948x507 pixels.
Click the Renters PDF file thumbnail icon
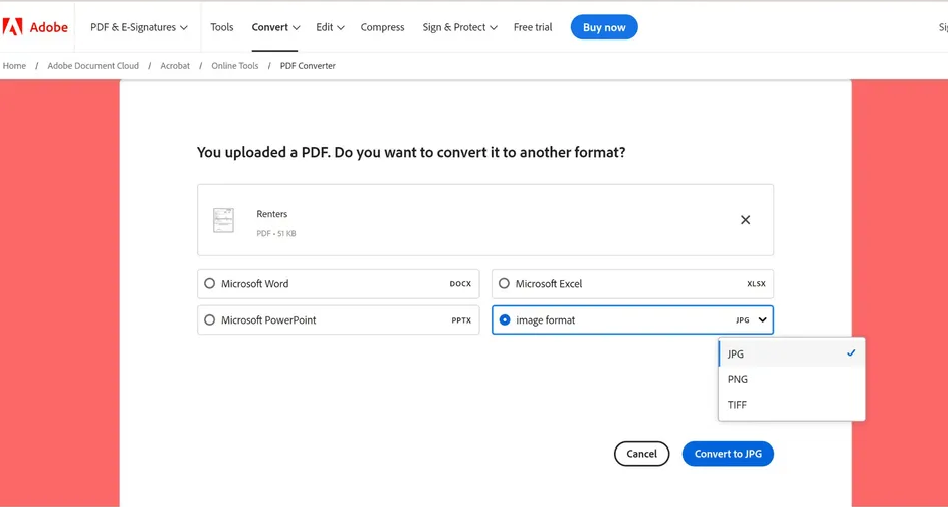click(224, 220)
